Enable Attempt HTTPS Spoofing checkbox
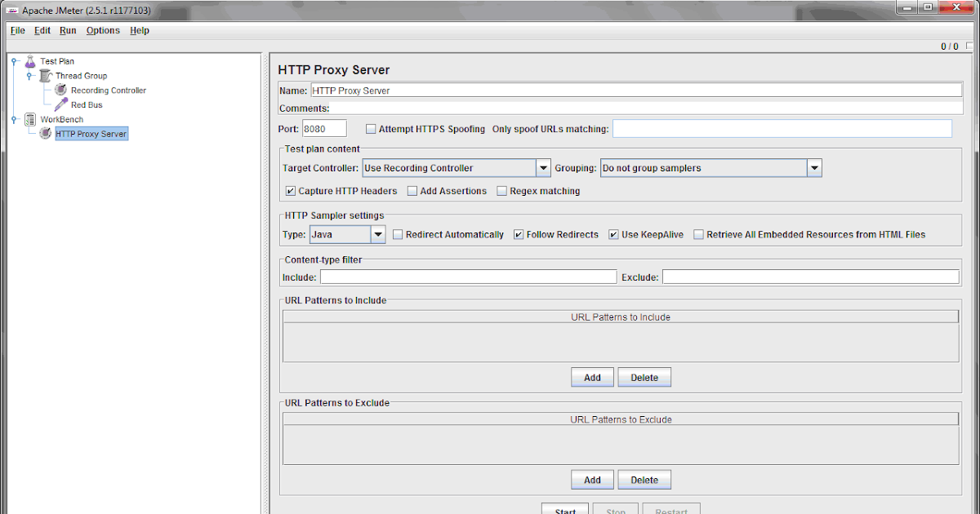980x514 pixels. click(x=371, y=129)
